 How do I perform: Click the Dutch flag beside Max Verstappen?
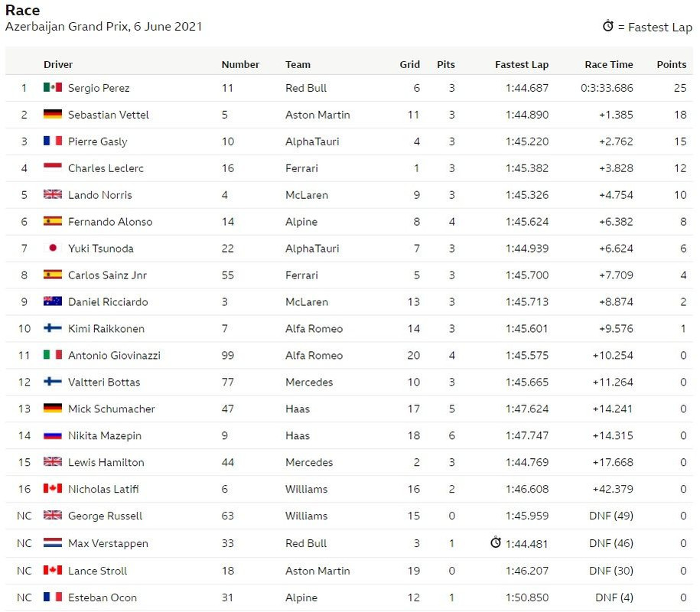(53, 543)
